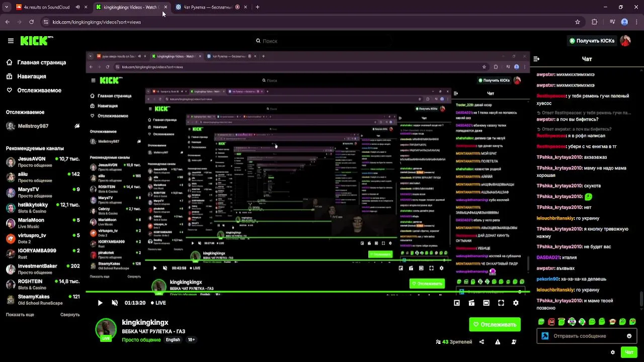Open the site information icon in address bar
This screenshot has height=362, width=644.
tap(46, 22)
